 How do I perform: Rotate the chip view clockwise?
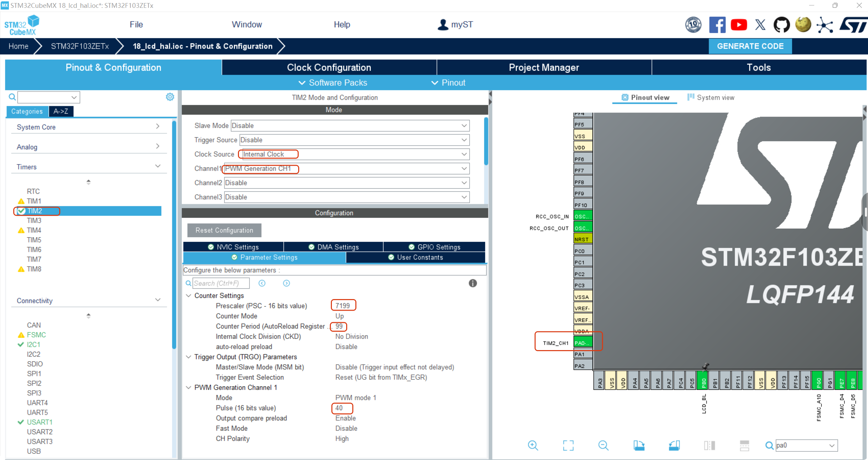pos(639,445)
